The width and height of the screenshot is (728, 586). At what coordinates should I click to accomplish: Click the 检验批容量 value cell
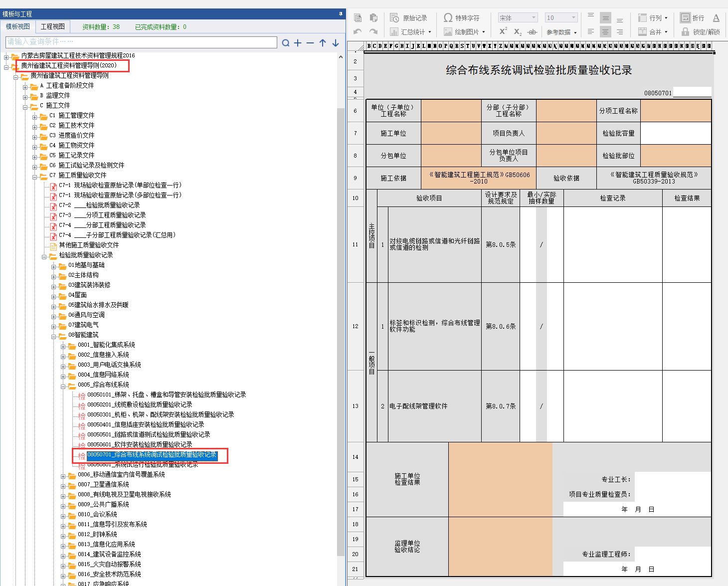point(676,133)
